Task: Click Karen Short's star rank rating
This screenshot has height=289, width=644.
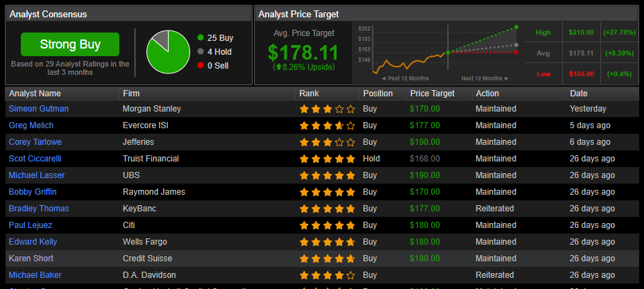Action: (328, 259)
